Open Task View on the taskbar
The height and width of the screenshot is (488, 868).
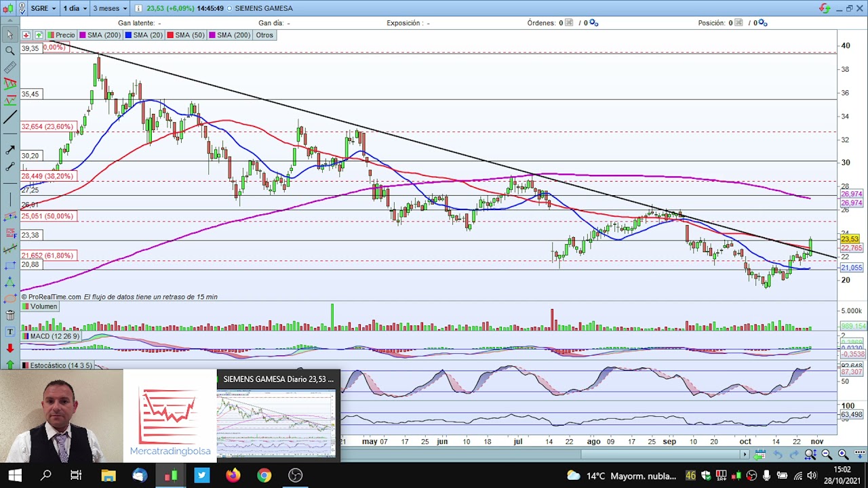(76, 475)
